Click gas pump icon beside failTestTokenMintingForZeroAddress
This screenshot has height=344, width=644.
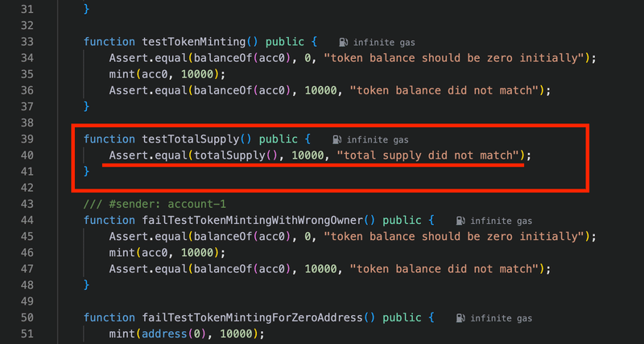(460, 318)
